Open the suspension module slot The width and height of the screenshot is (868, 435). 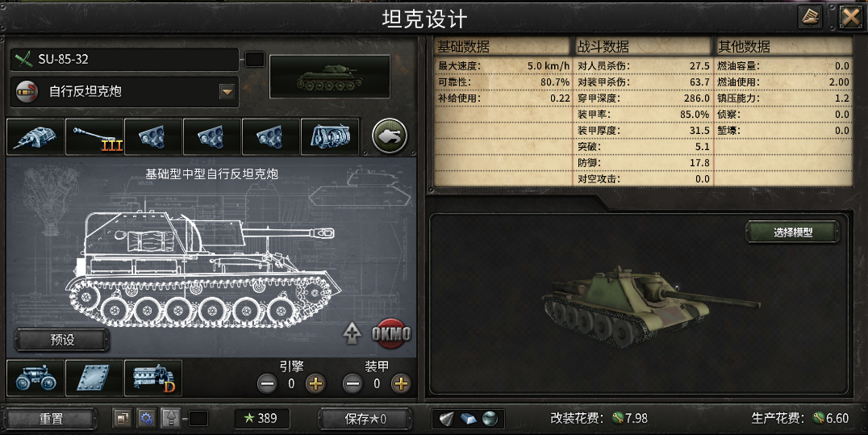pyautogui.click(x=35, y=378)
